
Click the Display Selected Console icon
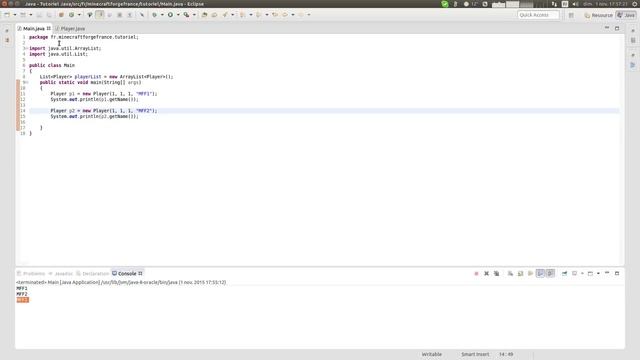click(x=574, y=273)
